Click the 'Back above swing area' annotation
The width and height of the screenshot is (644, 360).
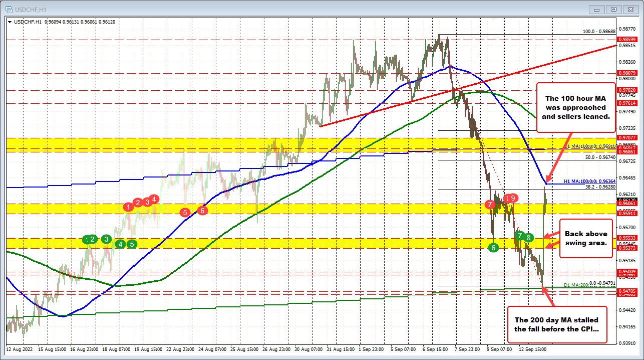coord(585,239)
